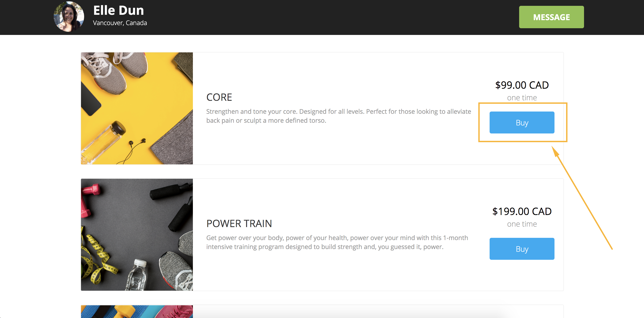Click the partially visible third product image
The width and height of the screenshot is (644, 318).
(x=137, y=312)
